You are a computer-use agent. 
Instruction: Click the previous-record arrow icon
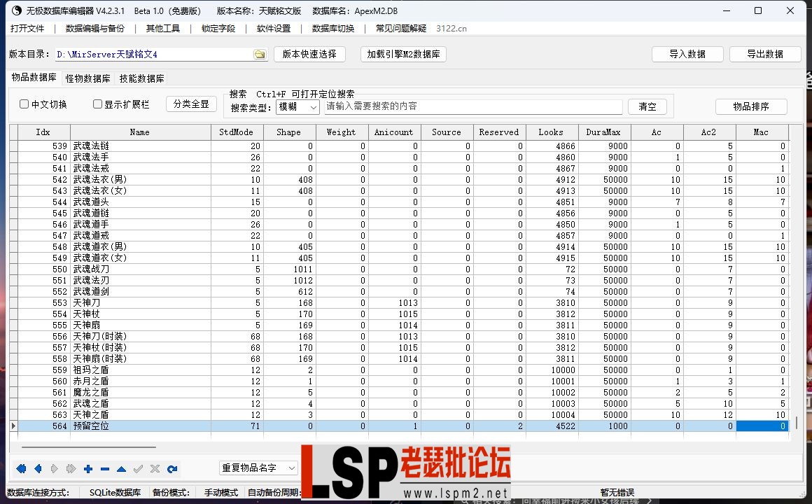pos(38,469)
